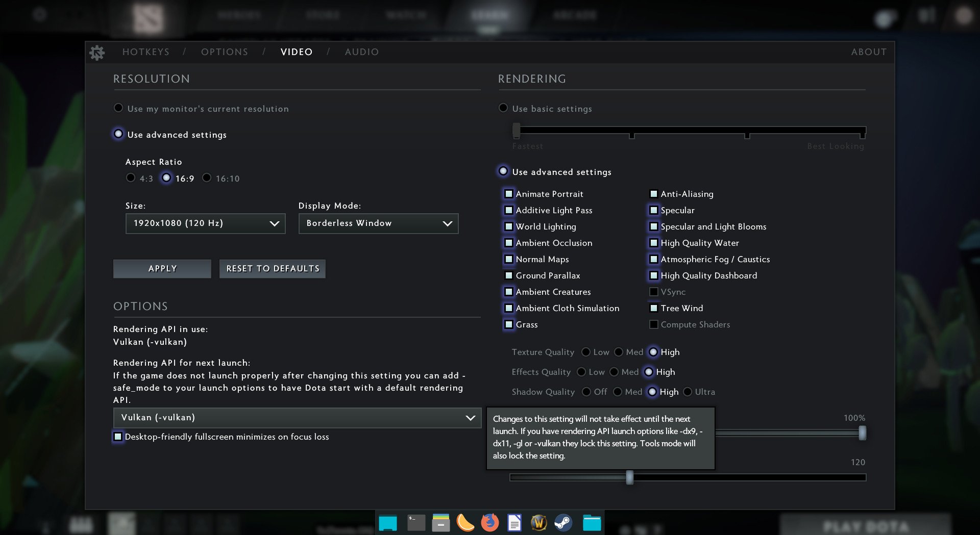Select Use my monitor's current resolution

[x=118, y=108]
